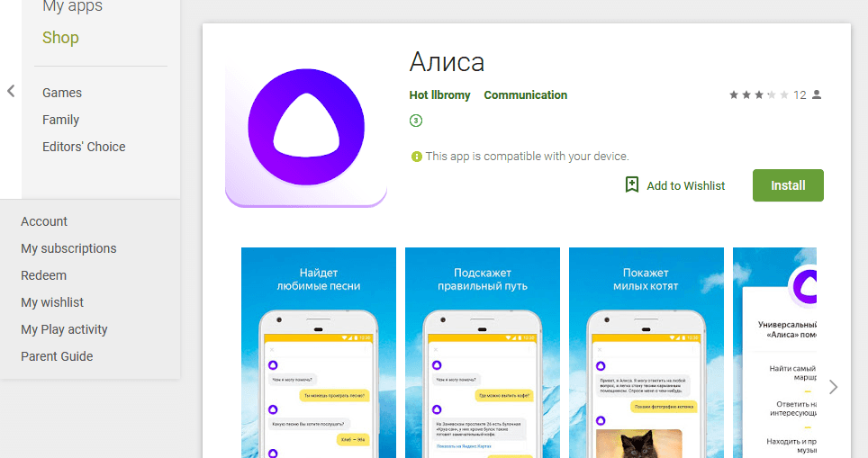The height and width of the screenshot is (458, 868).
Task: Click the star rating display
Action: tap(758, 95)
